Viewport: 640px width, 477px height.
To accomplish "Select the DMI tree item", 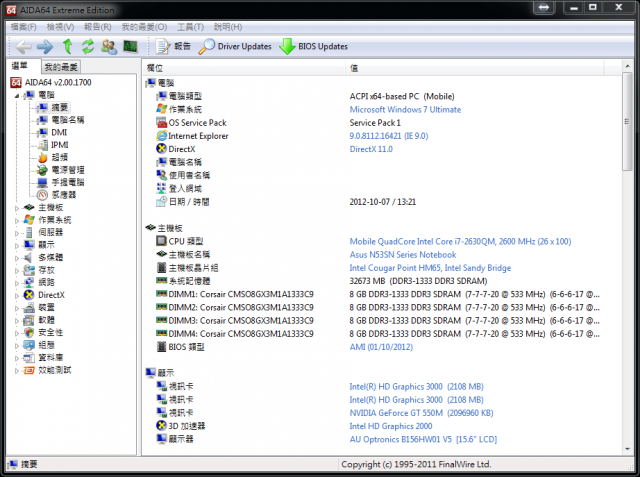I will coord(59,132).
